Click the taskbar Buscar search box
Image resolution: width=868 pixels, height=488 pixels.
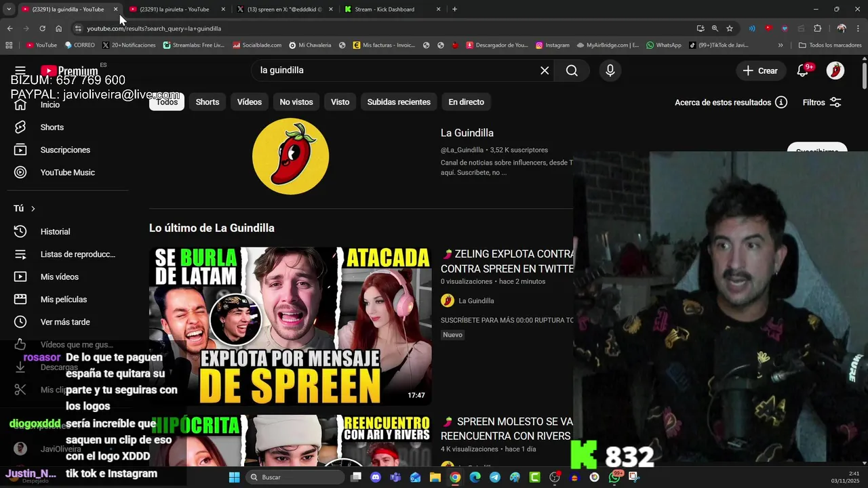pyautogui.click(x=294, y=477)
